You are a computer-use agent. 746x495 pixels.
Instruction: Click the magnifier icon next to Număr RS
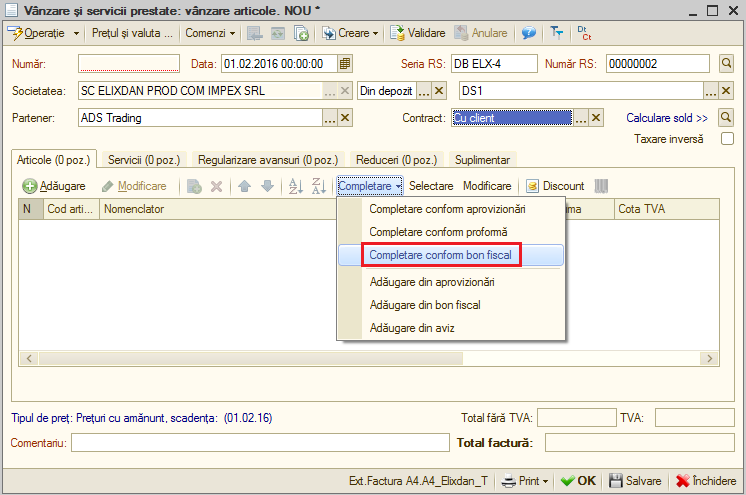tap(726, 63)
